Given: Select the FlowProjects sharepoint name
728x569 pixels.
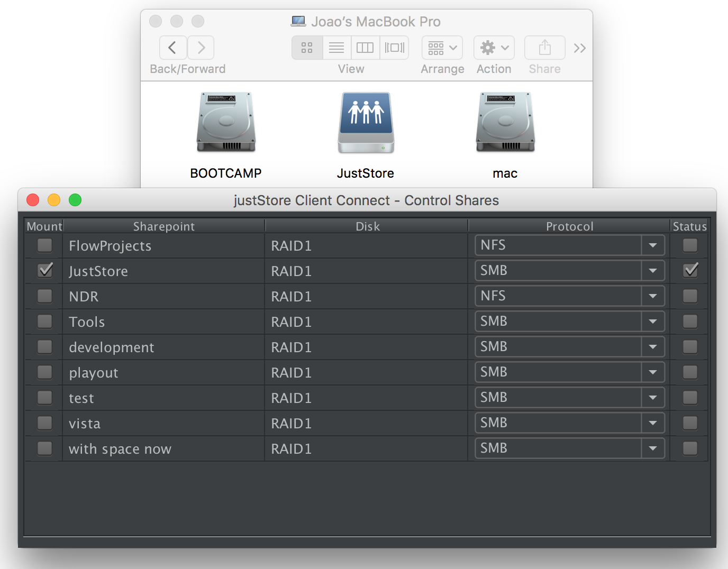Looking at the screenshot, I should tap(110, 246).
